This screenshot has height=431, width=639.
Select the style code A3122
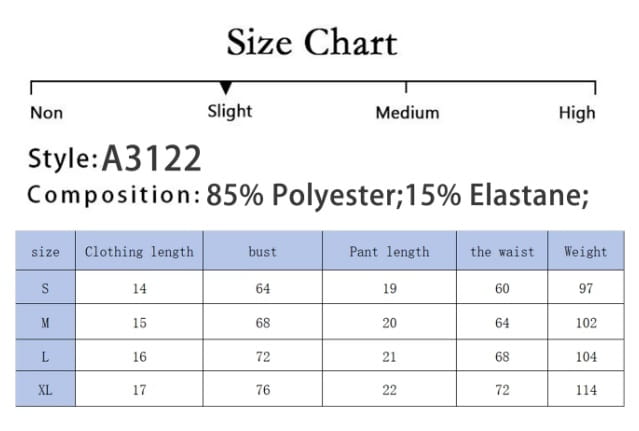coord(152,158)
